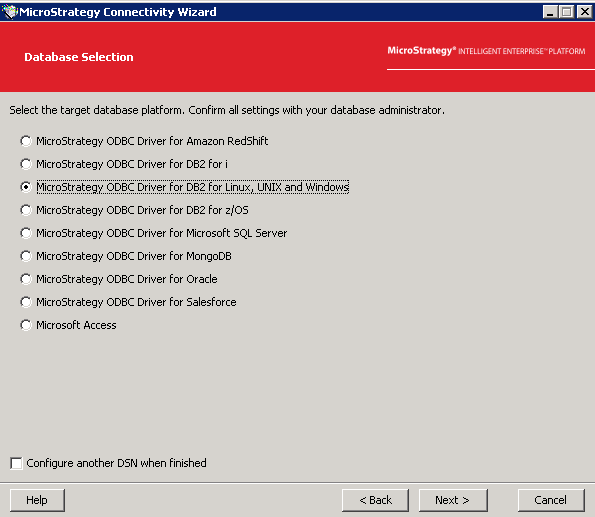Select ODBC Driver for Oracle
Viewport: 595px width, 517px height.
coord(119,279)
